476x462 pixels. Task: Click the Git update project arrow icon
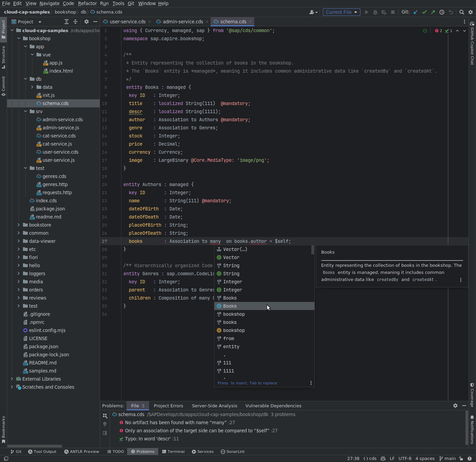(415, 12)
